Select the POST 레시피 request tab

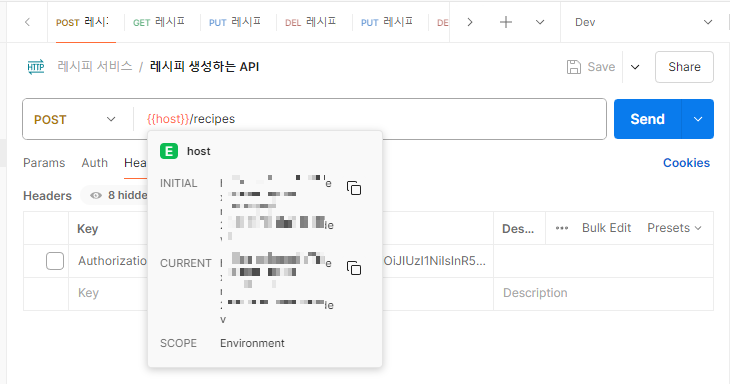click(82, 22)
